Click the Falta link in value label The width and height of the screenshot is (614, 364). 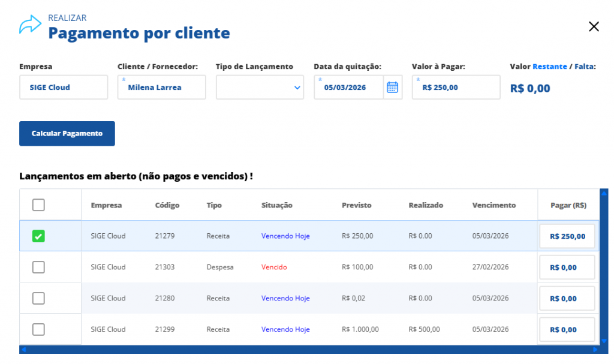coord(585,67)
